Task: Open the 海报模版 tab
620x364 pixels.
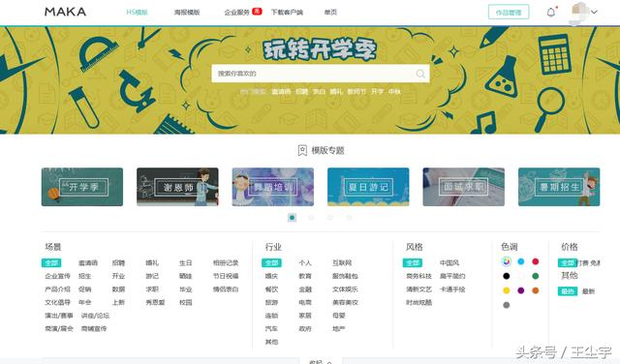Action: point(187,13)
